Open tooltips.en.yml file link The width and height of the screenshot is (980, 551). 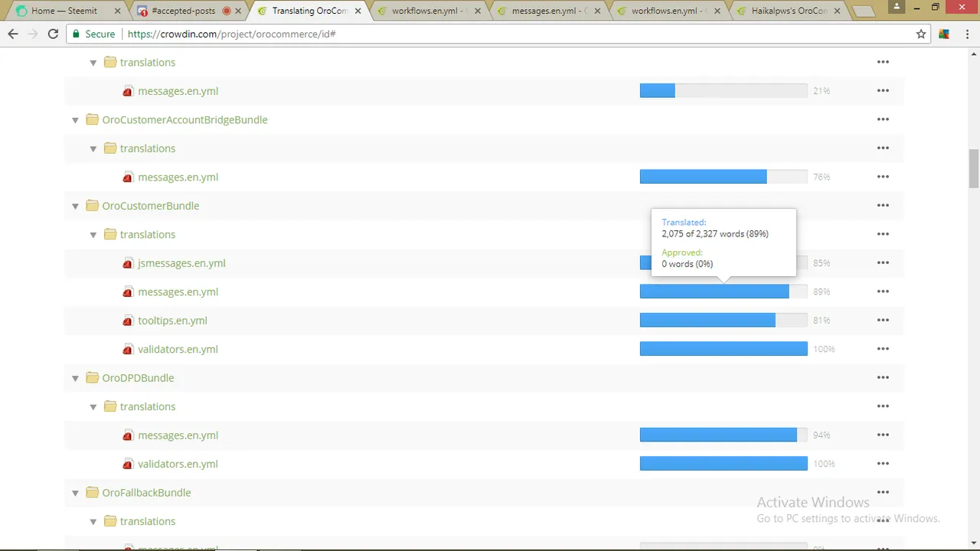tap(172, 320)
